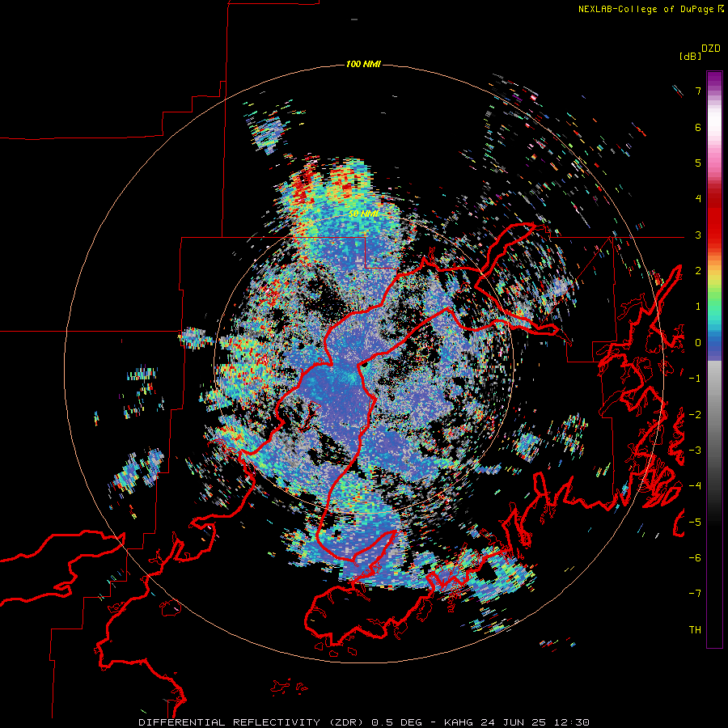This screenshot has height=728, width=728.
Task: Click the 100 NMI range ring label
Action: coord(363,64)
